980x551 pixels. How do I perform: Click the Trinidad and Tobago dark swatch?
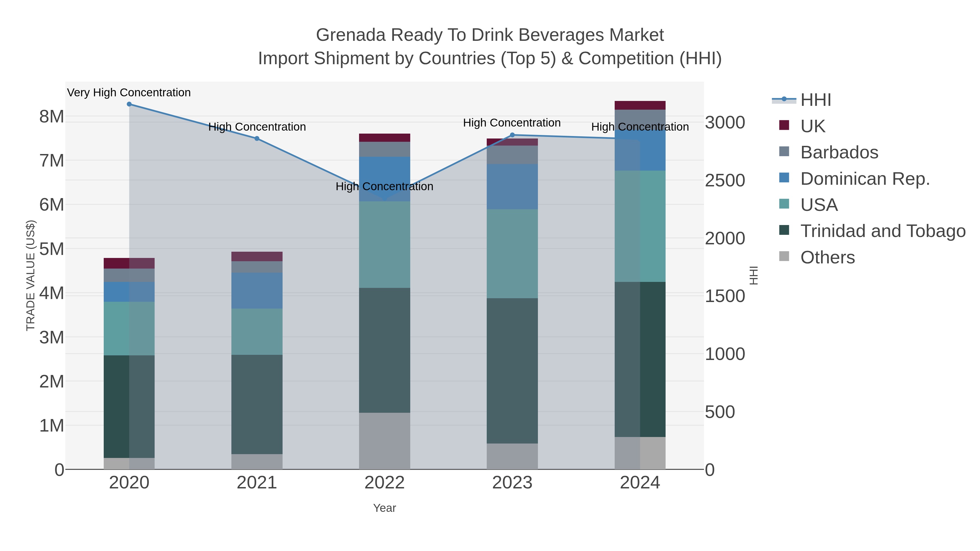coord(784,230)
